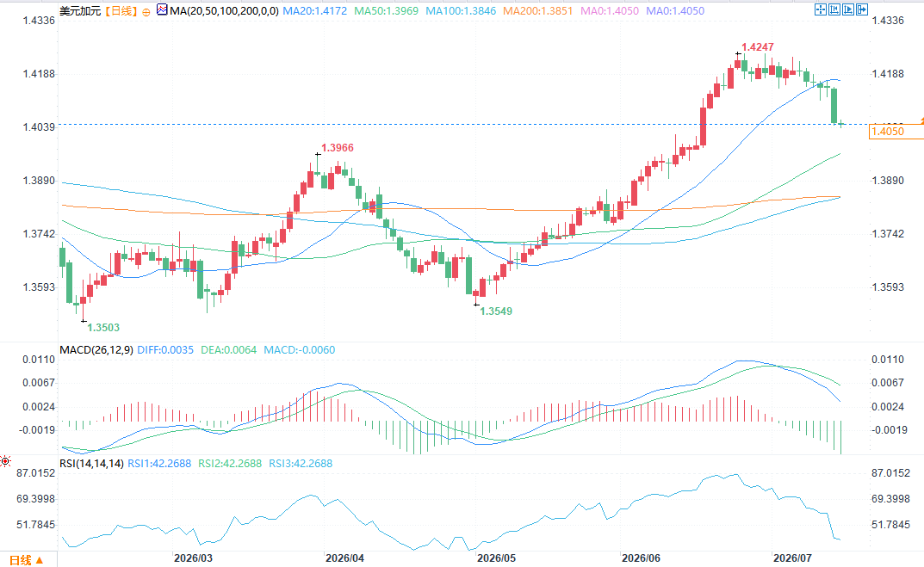Click the export arrow icon at top right
Image resolution: width=924 pixels, height=567 pixels.
pyautogui.click(x=862, y=9)
